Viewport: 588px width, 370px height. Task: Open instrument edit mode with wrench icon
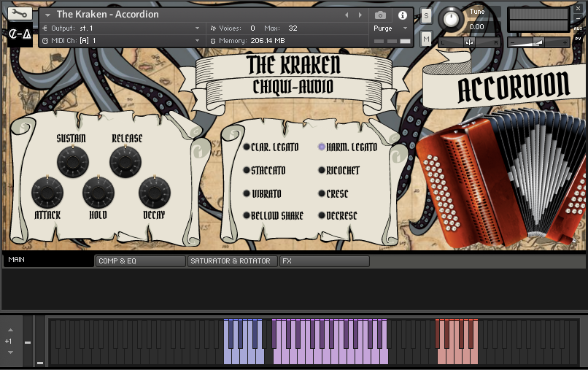20,14
